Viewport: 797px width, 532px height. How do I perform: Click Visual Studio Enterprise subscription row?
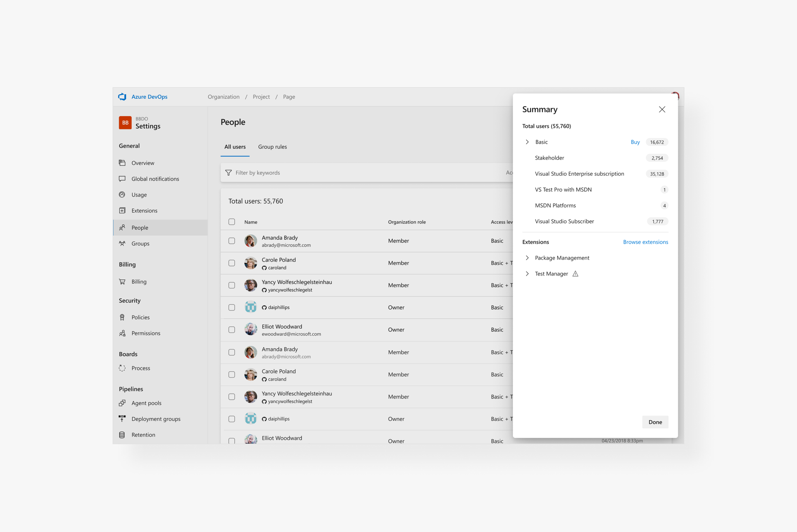[x=596, y=174]
